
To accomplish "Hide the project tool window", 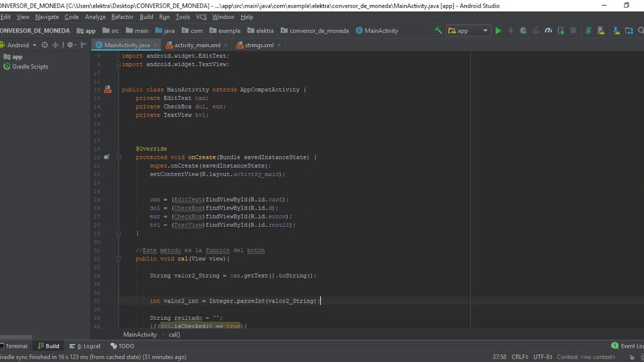I will pos(84,45).
